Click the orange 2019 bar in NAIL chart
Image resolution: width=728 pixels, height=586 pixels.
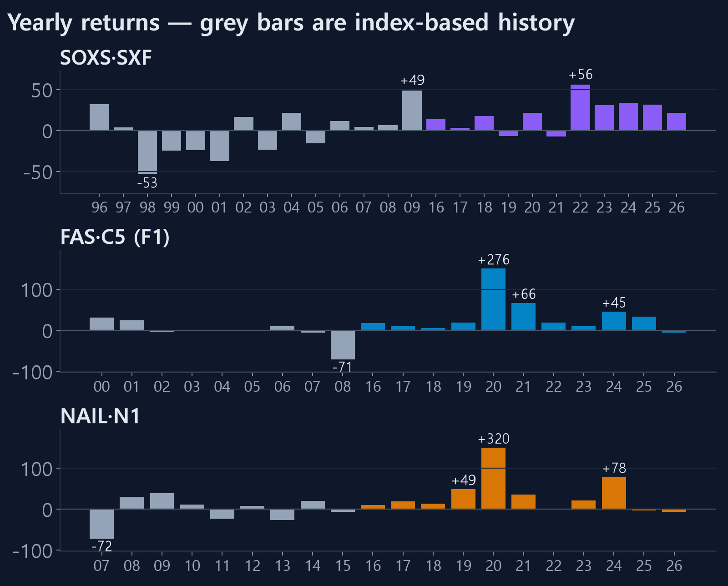point(463,499)
